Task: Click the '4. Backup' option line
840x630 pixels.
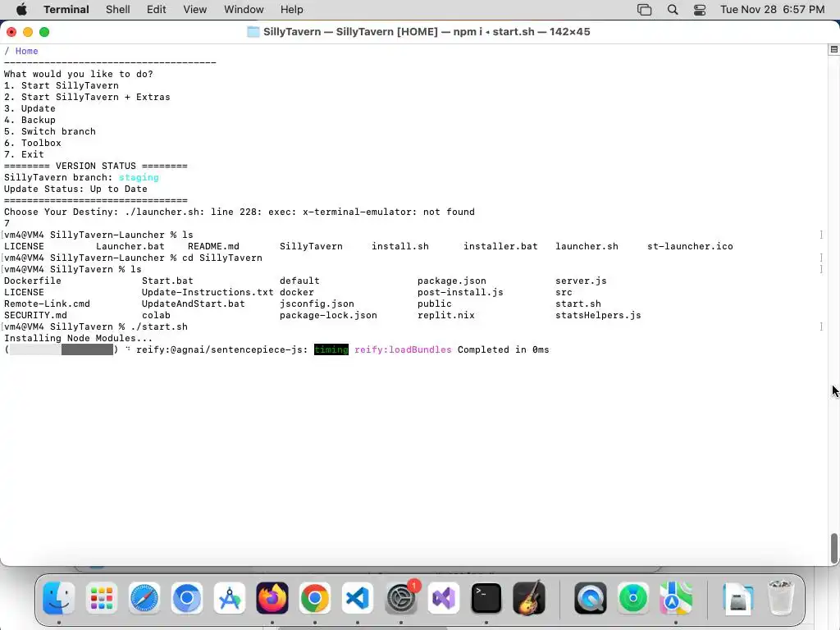Action: pos(30,120)
